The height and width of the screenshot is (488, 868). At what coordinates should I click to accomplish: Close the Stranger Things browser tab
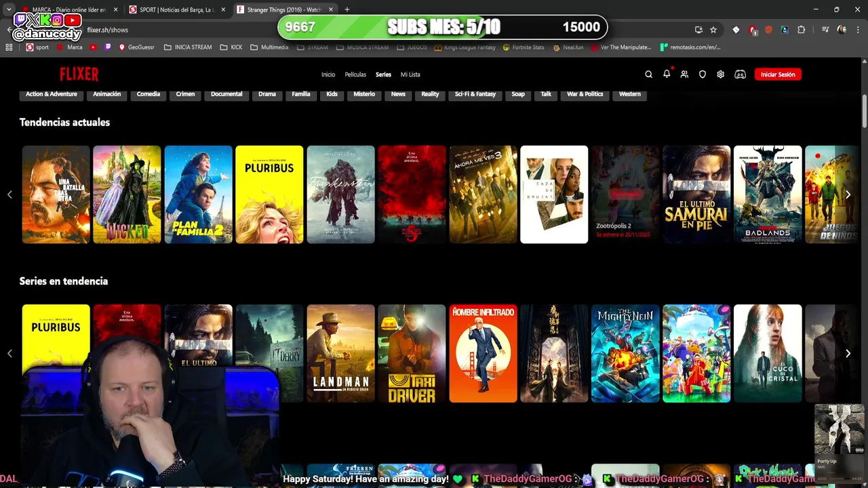331,9
